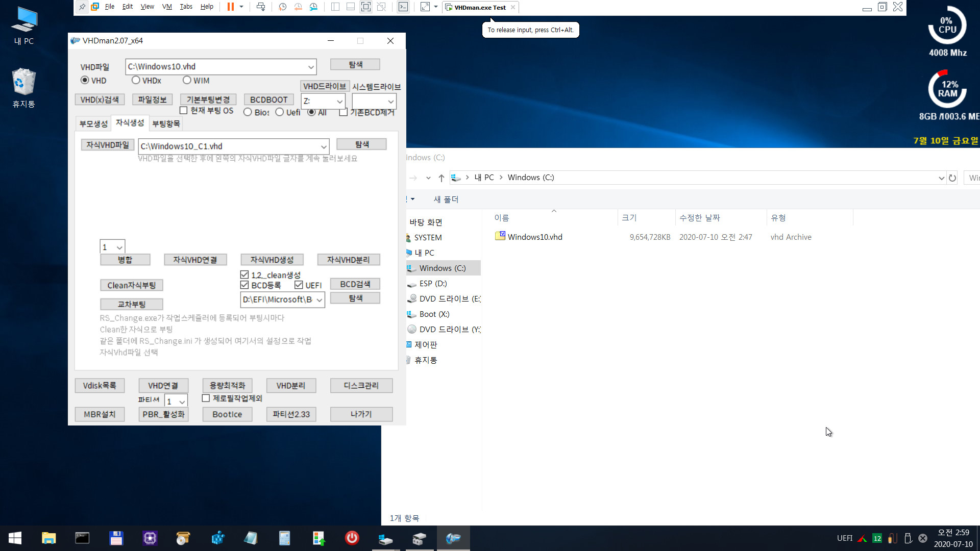Click the purple CPU chip taskbar icon

pyautogui.click(x=150, y=538)
